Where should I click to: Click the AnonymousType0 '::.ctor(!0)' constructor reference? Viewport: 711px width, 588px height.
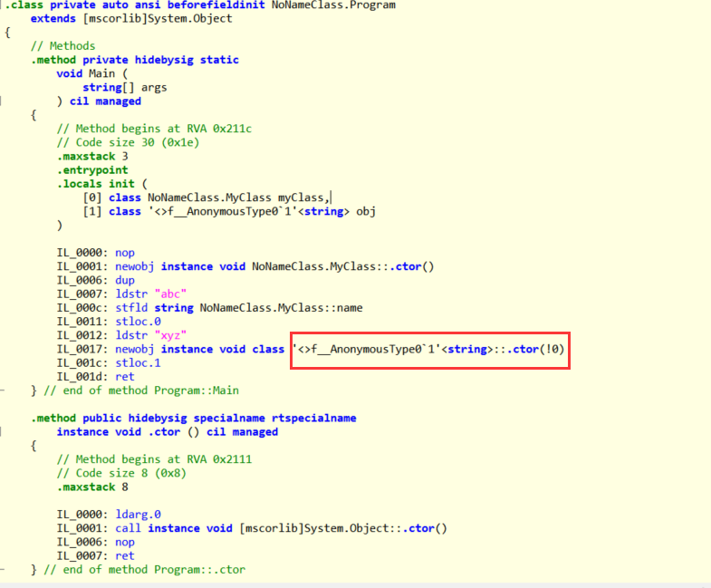(429, 350)
